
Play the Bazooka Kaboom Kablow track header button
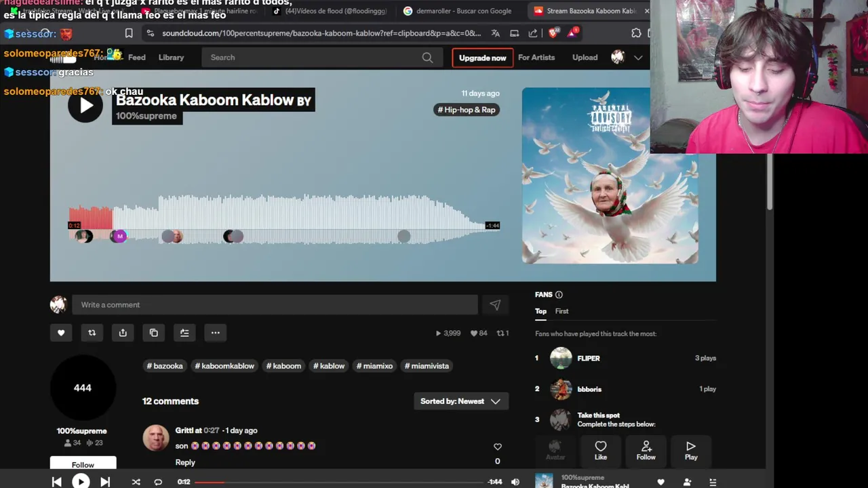pyautogui.click(x=85, y=105)
